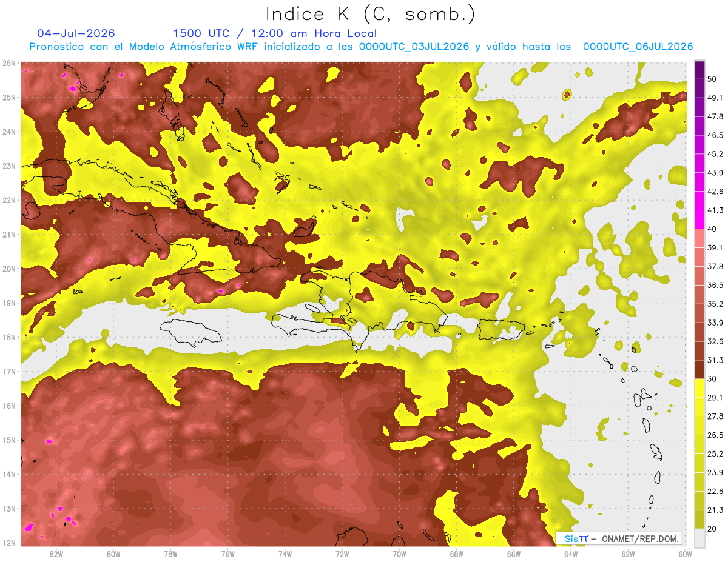The image size is (728, 562).
Task: Click longitude label "82W"
Action: (56, 554)
